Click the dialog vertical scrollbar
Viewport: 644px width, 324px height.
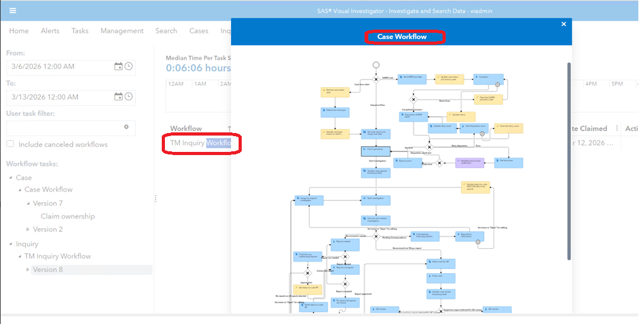click(569, 161)
